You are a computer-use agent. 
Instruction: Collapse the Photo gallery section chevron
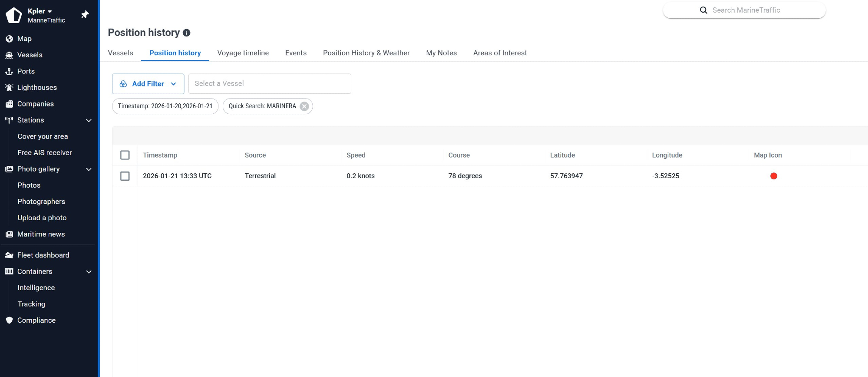click(89, 169)
